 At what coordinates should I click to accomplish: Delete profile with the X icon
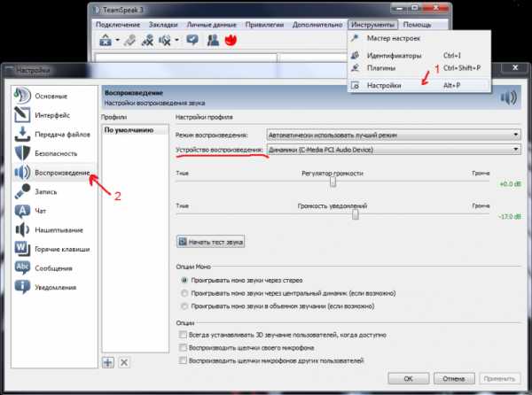[124, 362]
